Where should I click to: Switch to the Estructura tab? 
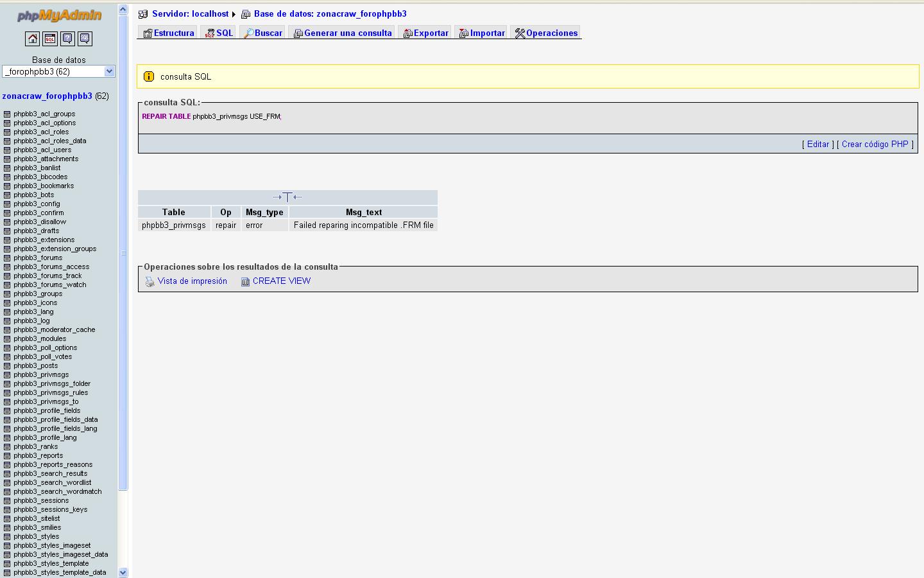point(168,33)
